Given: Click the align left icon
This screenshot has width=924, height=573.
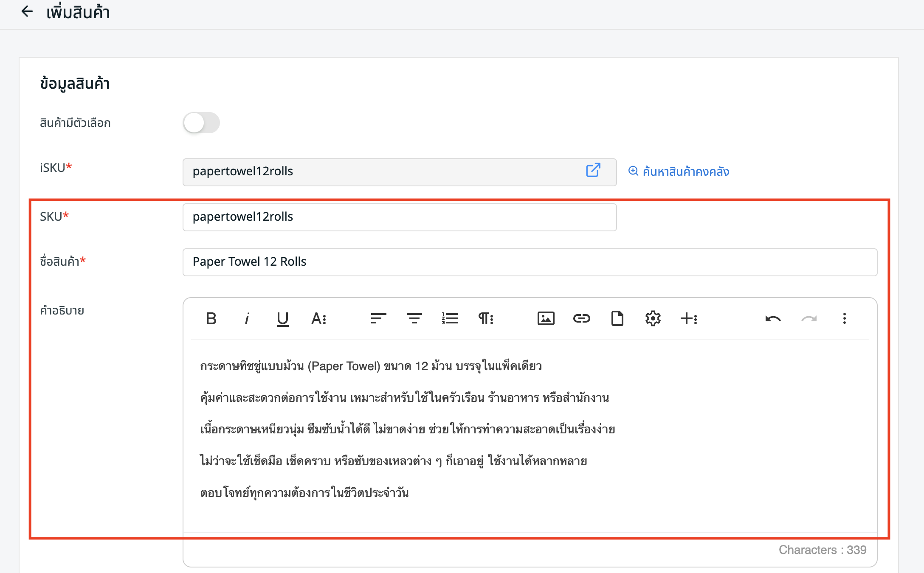Looking at the screenshot, I should (x=378, y=318).
